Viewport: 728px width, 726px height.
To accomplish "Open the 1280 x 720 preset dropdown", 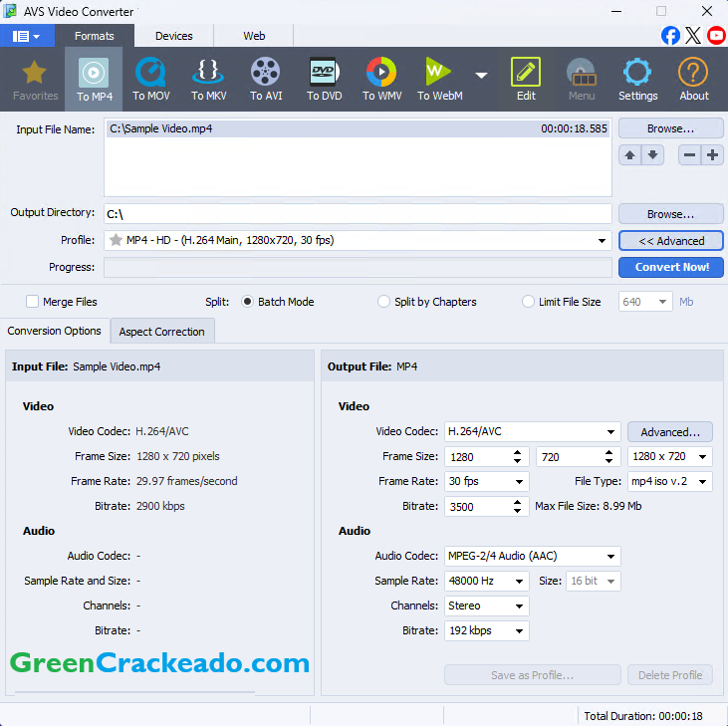I will coord(702,457).
